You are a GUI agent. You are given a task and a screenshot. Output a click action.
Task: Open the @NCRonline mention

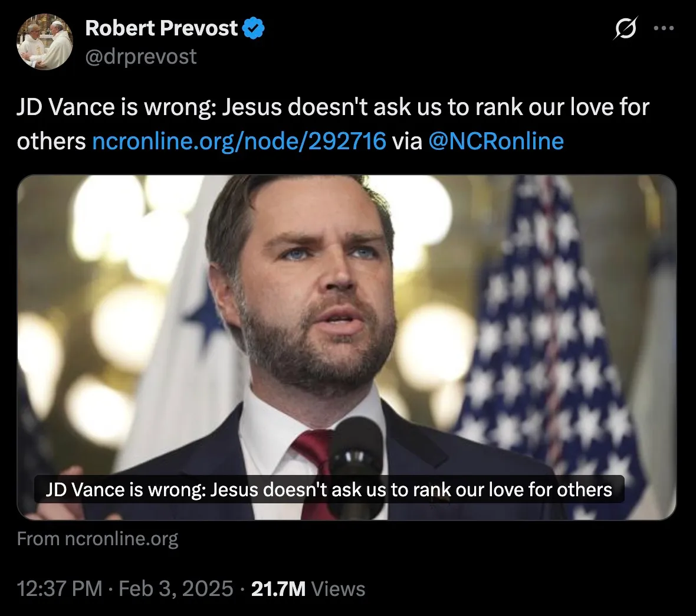pyautogui.click(x=496, y=141)
